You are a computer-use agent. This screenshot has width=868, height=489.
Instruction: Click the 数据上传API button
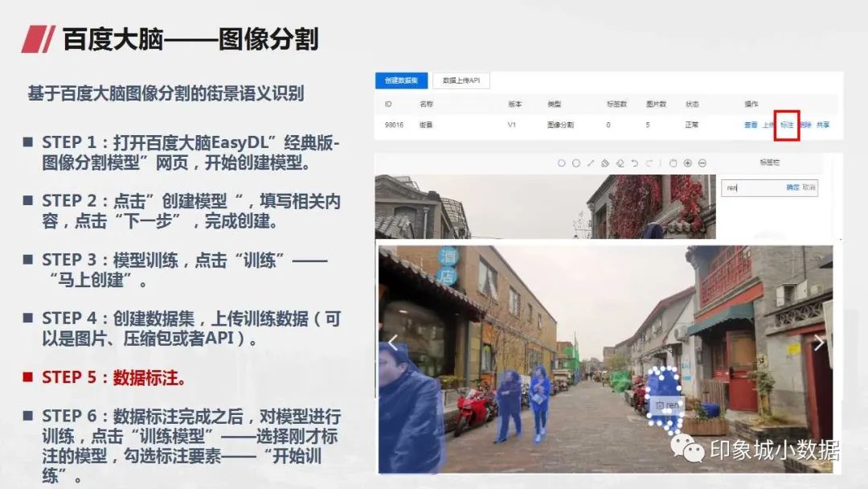tap(461, 81)
